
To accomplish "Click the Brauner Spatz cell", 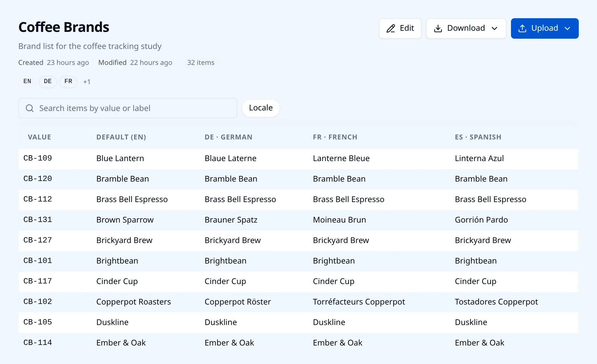I will pos(231,220).
